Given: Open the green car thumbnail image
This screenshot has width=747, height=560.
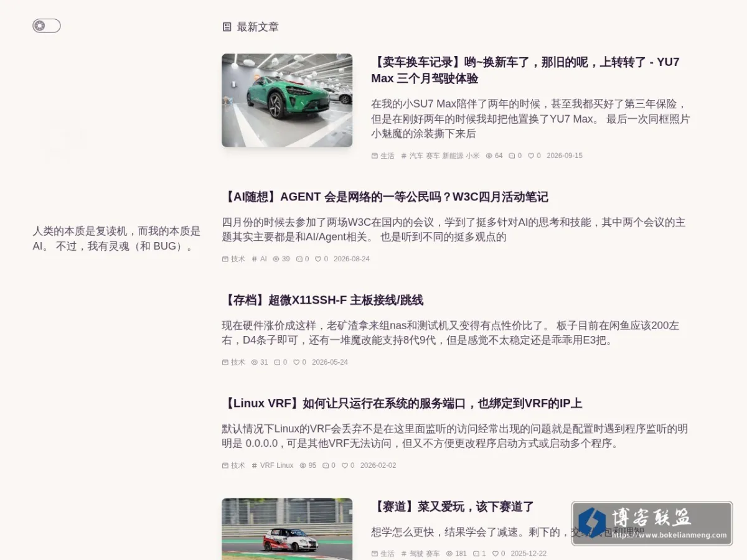Looking at the screenshot, I should point(287,100).
